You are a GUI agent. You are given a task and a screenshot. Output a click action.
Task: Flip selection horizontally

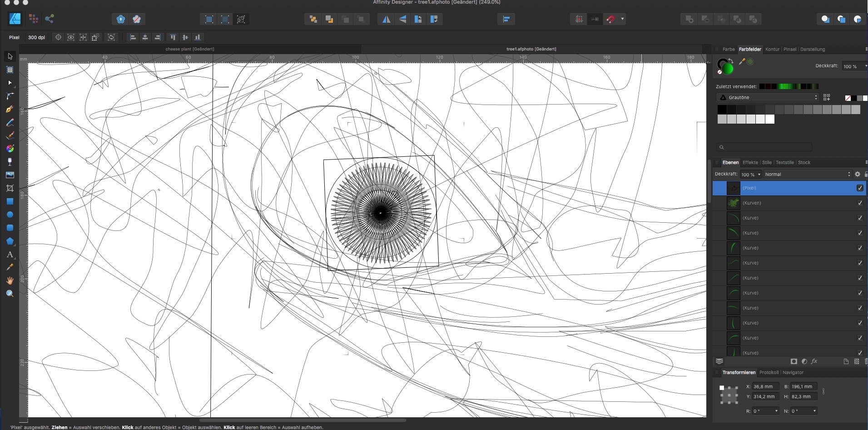click(386, 19)
